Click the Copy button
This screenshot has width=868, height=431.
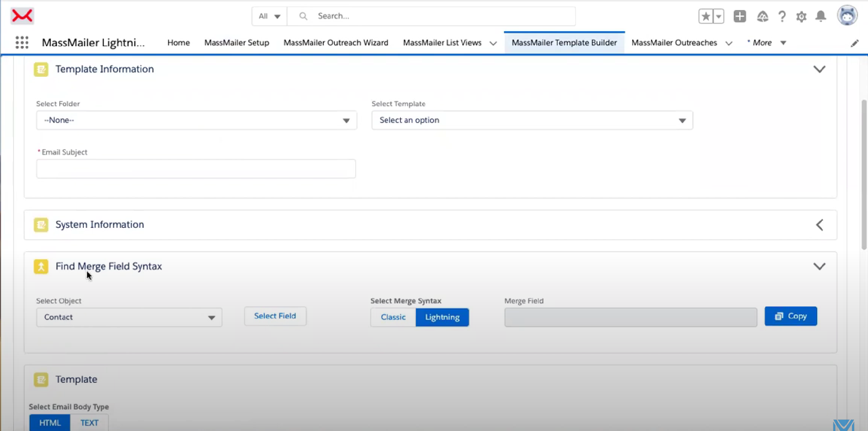(x=791, y=316)
